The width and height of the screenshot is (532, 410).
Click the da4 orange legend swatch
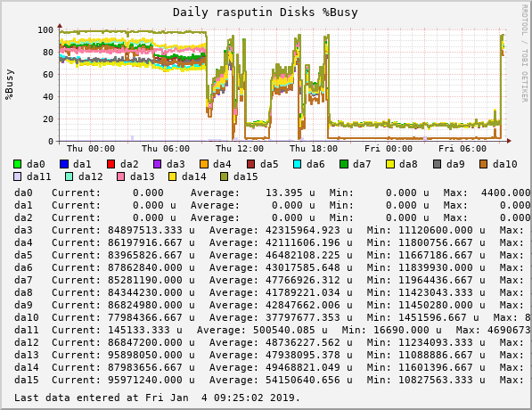(204, 164)
